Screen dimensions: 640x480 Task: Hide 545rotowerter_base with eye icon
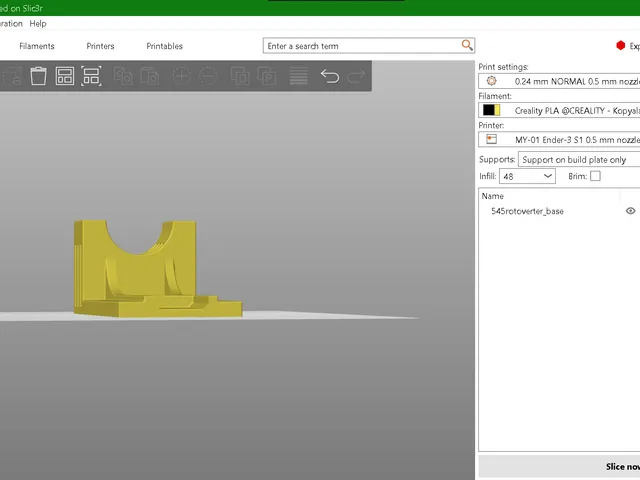[x=630, y=211]
